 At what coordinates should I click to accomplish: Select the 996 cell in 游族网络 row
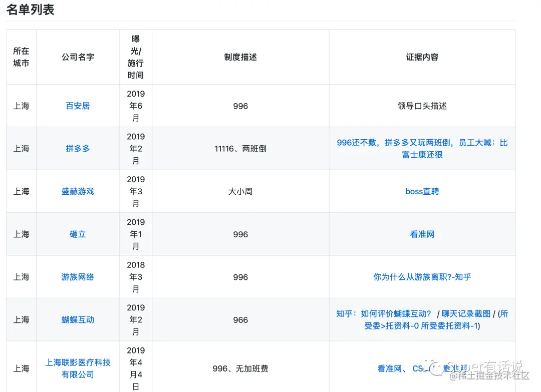point(240,277)
